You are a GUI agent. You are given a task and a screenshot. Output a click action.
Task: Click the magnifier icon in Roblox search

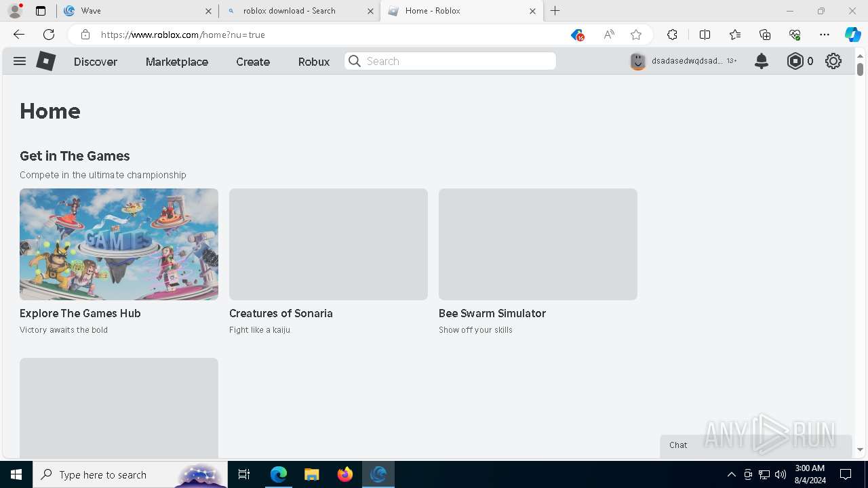coord(355,61)
